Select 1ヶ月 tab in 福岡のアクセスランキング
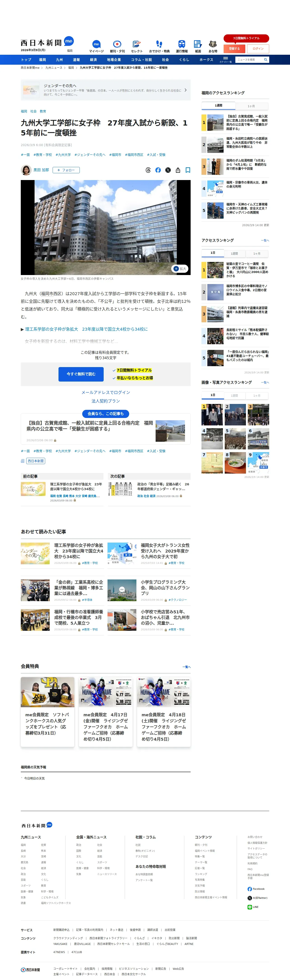 (x=252, y=106)
